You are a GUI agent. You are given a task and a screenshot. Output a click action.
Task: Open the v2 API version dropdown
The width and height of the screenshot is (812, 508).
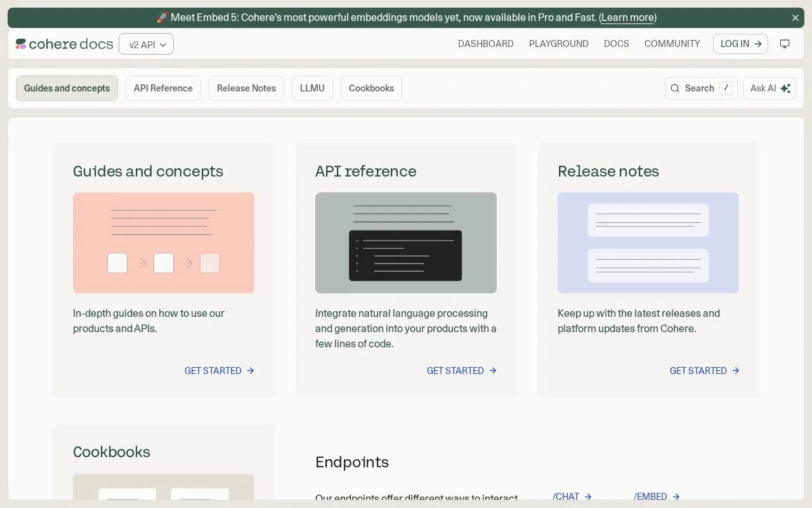[147, 44]
